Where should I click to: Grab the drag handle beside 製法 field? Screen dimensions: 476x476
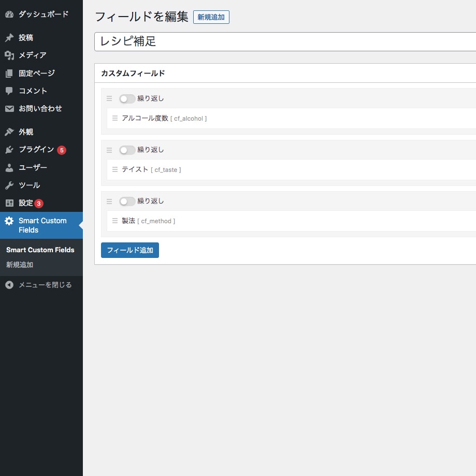[x=115, y=221]
